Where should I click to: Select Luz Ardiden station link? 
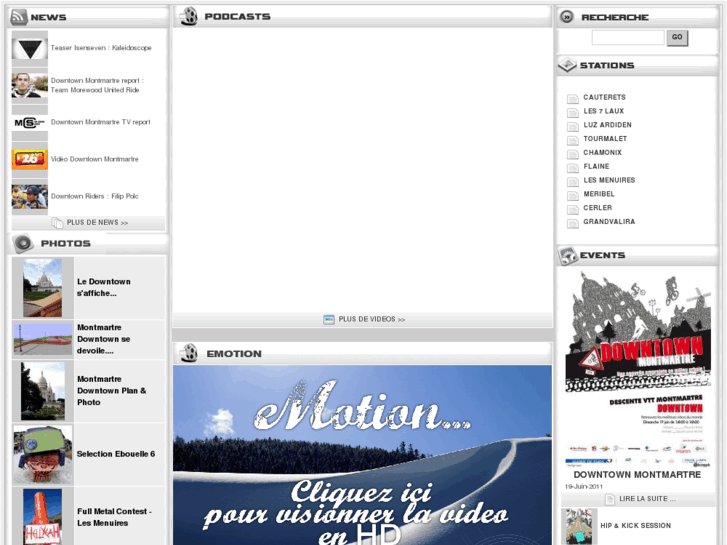(607, 125)
